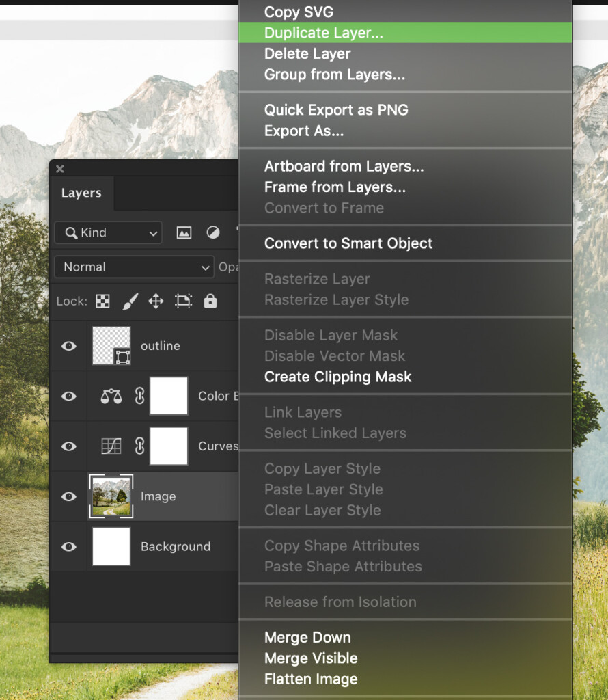Viewport: 608px width, 700px height.
Task: Click the adjustment layer filter icon
Action: point(213,232)
